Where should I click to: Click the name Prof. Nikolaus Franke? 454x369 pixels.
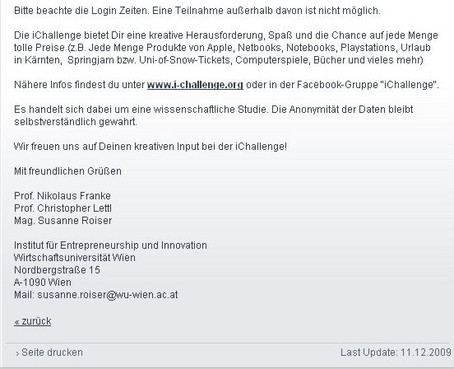click(x=62, y=196)
